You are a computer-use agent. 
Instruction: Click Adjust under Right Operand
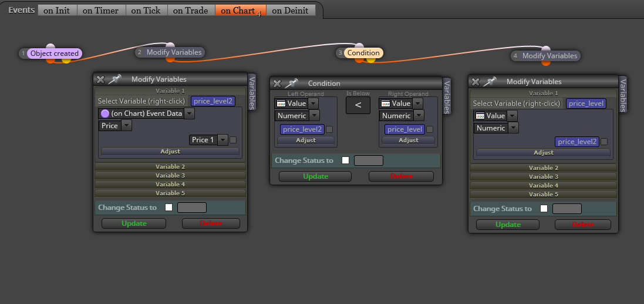408,141
